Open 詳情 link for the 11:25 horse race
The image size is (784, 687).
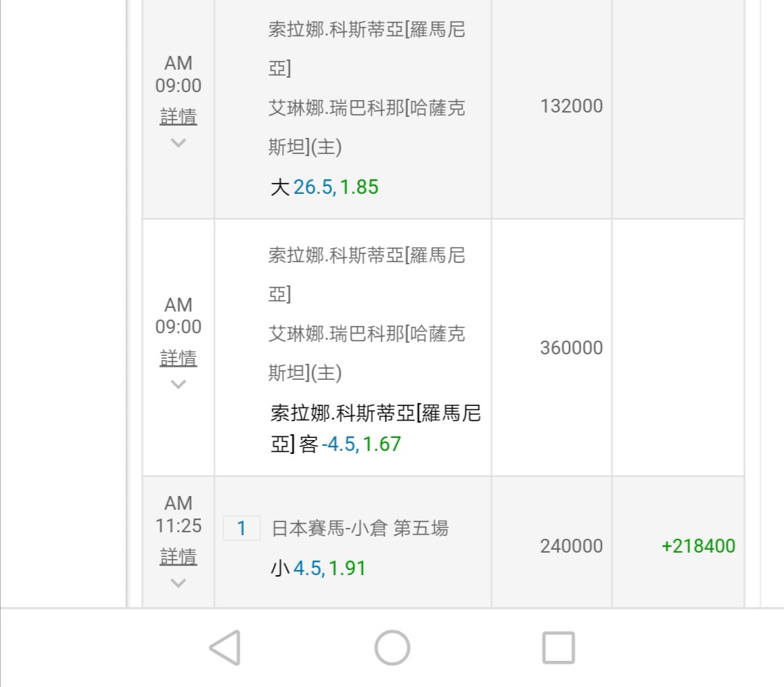tap(178, 556)
